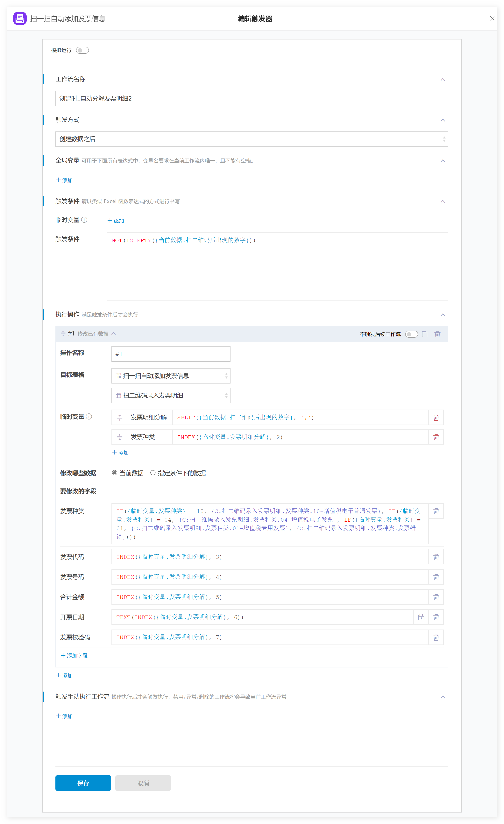
Task: Edit the 操作名称 input field
Action: click(x=171, y=354)
